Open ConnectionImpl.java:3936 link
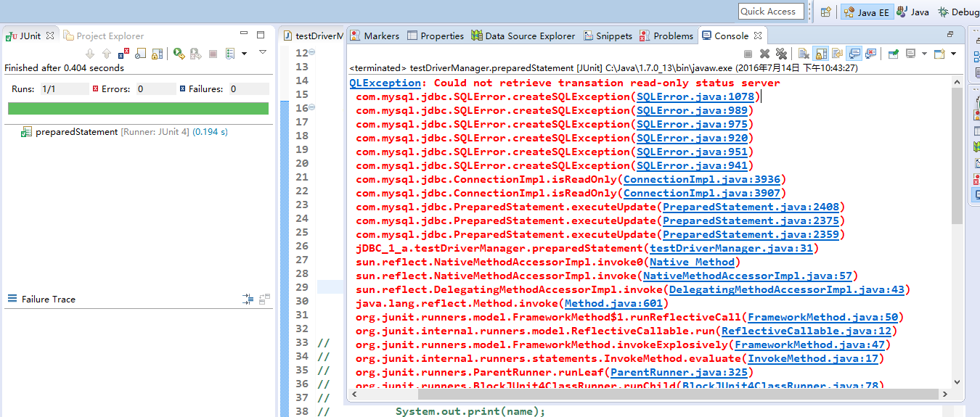 tap(701, 179)
